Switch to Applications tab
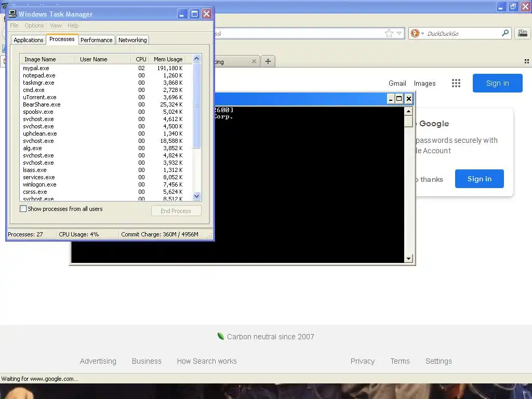Viewport: 532px width, 399px height. (x=29, y=39)
